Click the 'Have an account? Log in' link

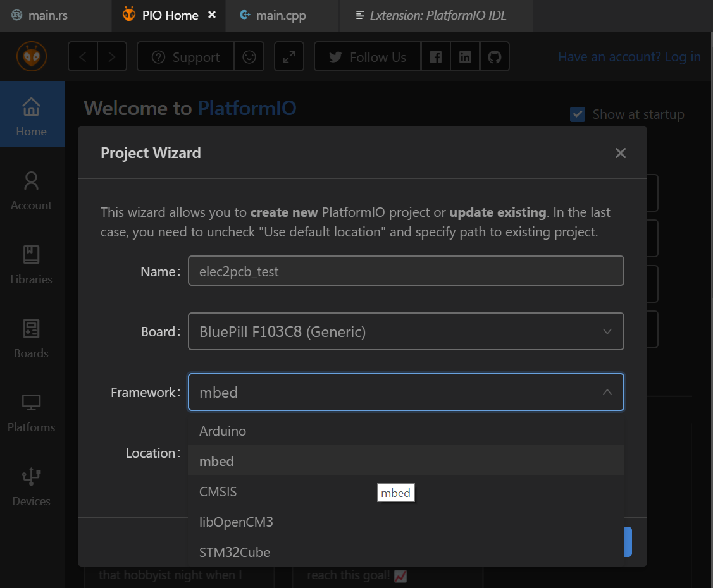(629, 57)
